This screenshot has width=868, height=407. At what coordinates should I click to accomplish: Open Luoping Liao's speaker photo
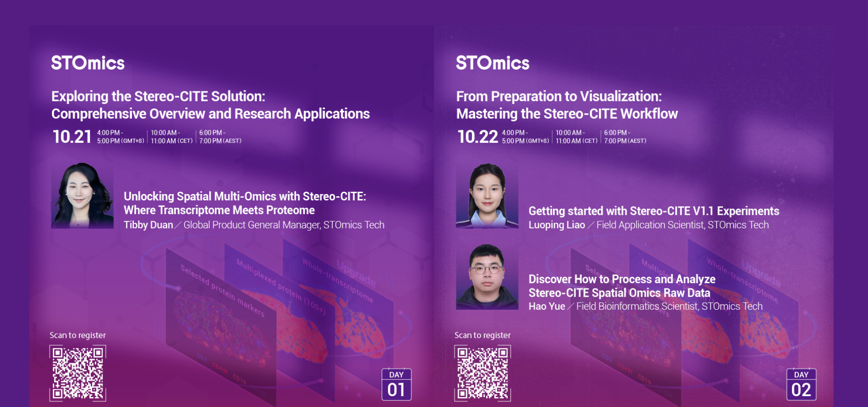tap(487, 195)
